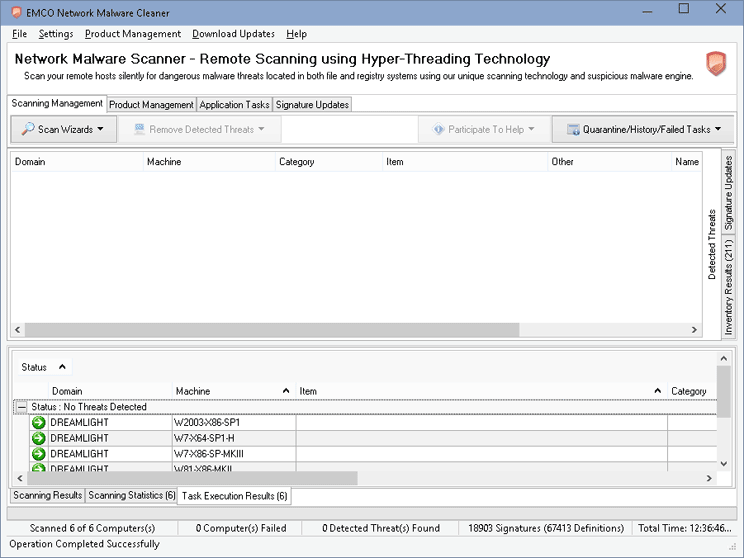This screenshot has height=558, width=744.
Task: Click the 'Total Time' status bar entry
Action: tap(685, 528)
